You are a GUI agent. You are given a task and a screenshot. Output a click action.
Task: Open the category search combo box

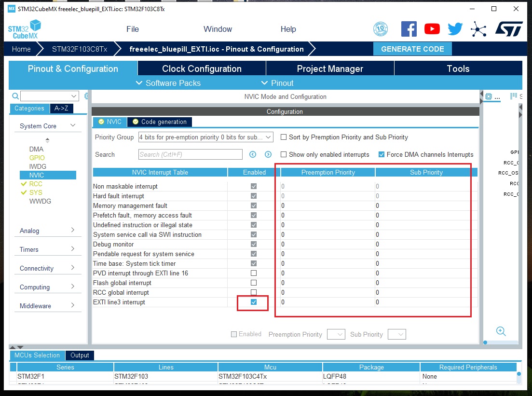coord(50,96)
